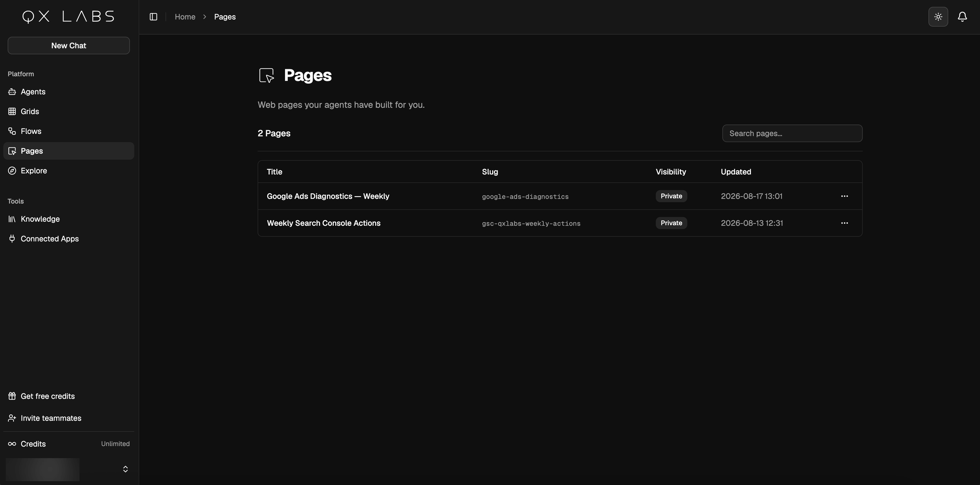Open Weekly Search Console Actions page
This screenshot has width=980, height=485.
[323, 223]
